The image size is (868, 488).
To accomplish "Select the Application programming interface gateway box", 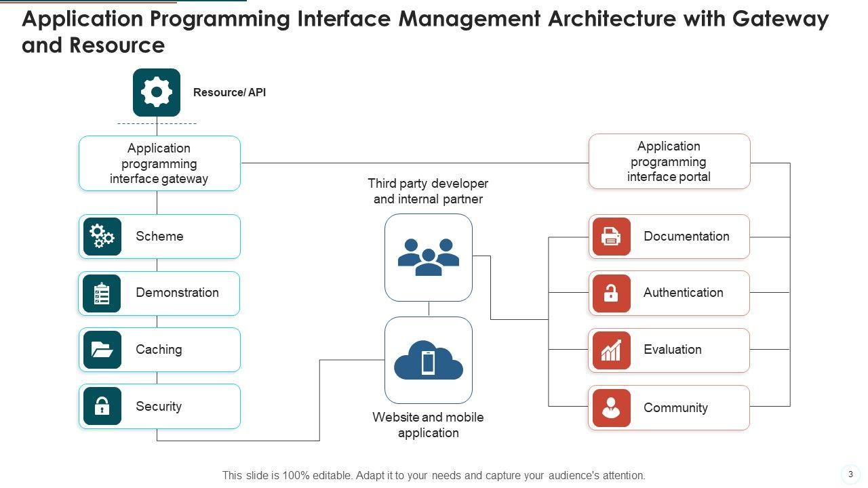I will [159, 163].
